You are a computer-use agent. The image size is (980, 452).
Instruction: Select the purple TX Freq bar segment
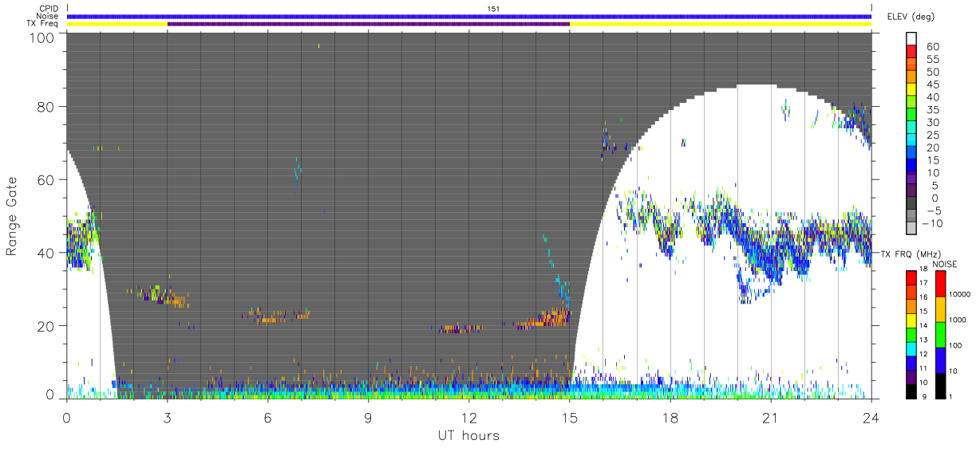pyautogui.click(x=369, y=24)
